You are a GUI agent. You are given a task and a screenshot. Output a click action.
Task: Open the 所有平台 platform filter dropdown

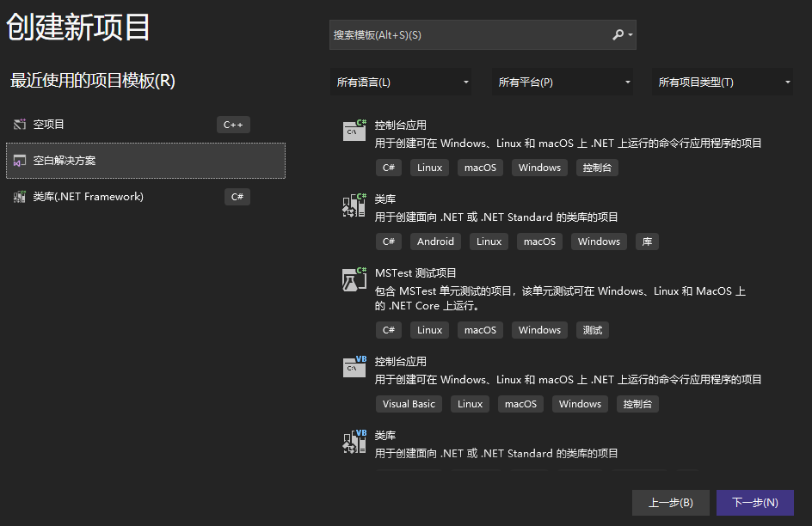563,83
